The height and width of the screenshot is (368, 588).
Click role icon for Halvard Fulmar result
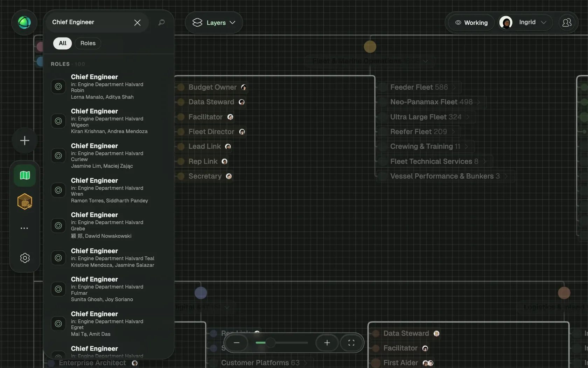58,289
